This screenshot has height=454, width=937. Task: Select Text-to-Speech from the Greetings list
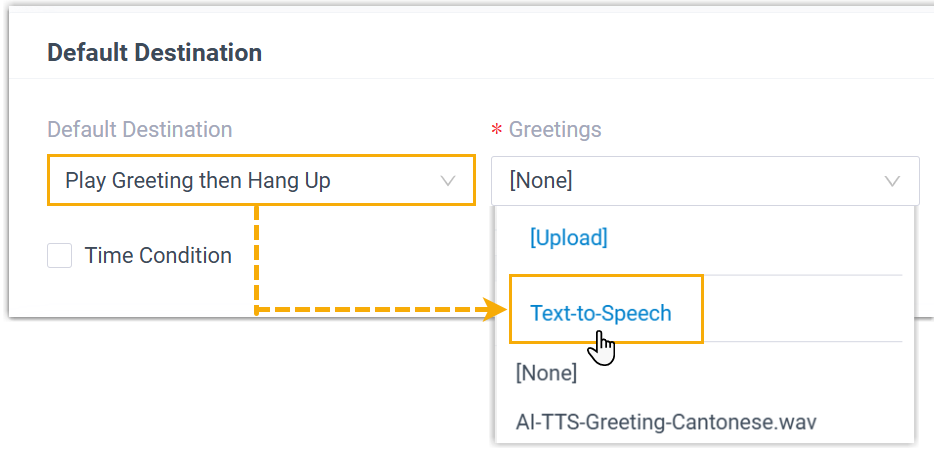[601, 313]
